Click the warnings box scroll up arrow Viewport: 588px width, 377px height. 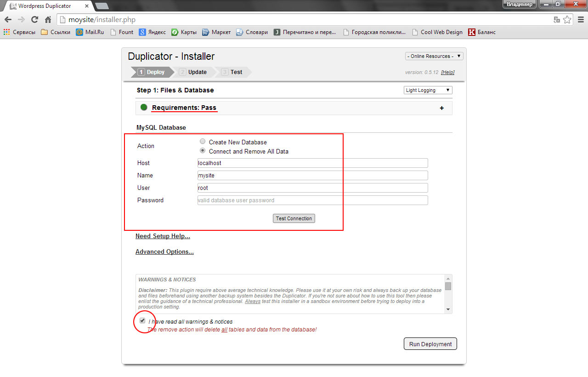click(x=448, y=278)
